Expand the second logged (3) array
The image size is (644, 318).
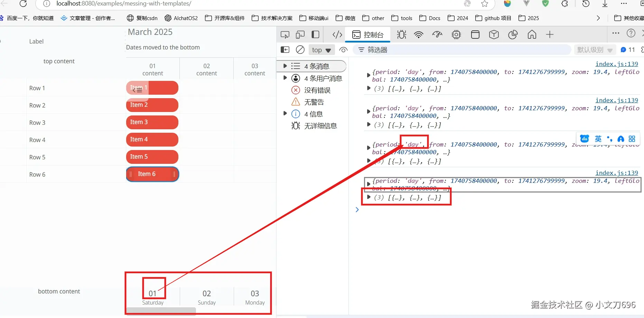pos(368,125)
